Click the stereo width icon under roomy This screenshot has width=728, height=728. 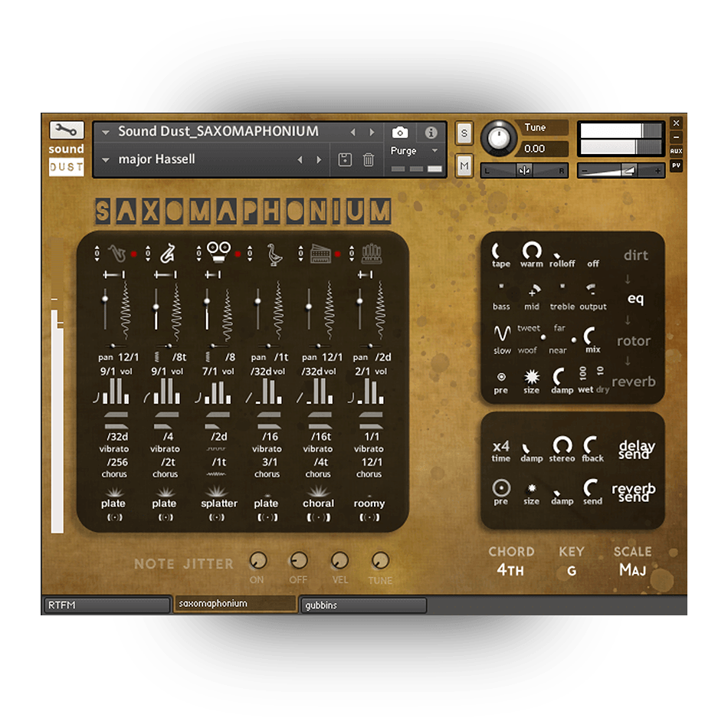pyautogui.click(x=369, y=517)
